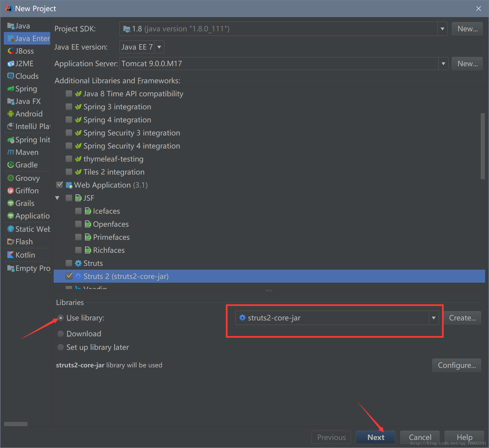Select the Gradle icon

11,165
